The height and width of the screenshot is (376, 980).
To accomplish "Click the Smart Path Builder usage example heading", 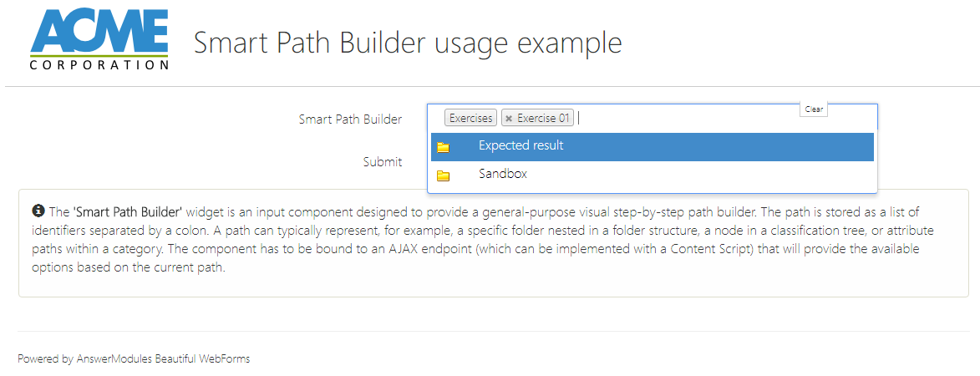I will tap(408, 43).
